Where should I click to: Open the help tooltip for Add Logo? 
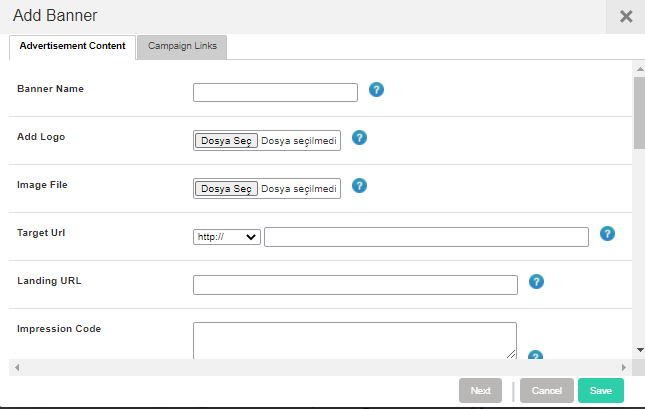click(359, 137)
